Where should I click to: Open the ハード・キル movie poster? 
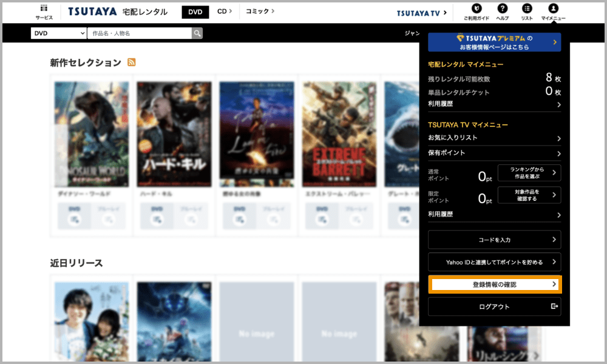[x=174, y=133]
